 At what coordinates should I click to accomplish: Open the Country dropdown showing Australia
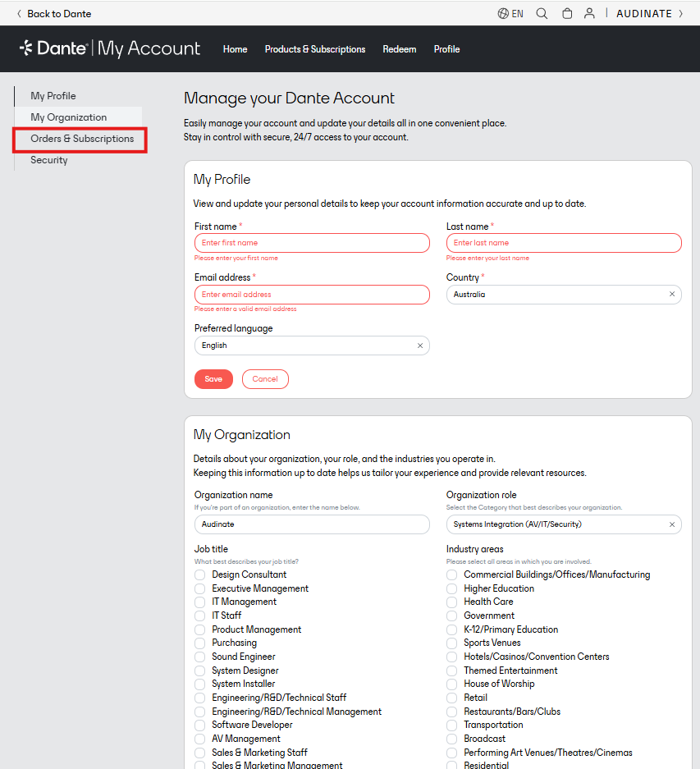point(564,295)
